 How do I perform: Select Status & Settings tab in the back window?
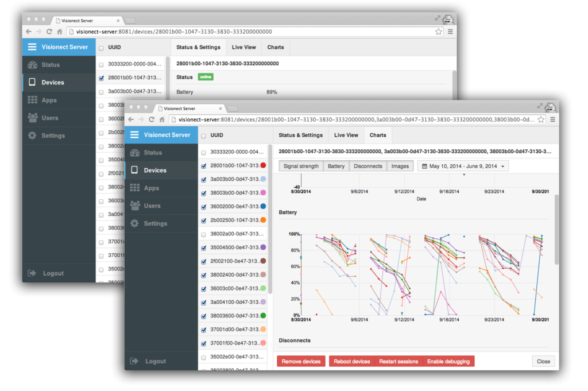coord(198,47)
